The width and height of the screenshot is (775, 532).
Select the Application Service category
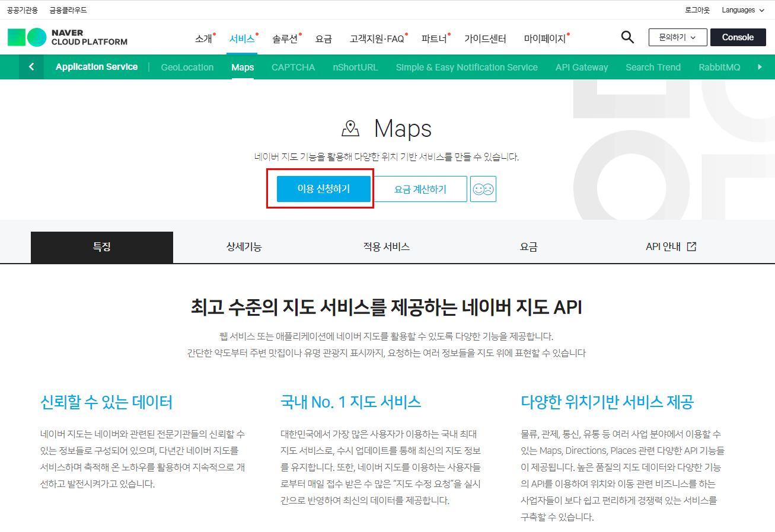(97, 67)
